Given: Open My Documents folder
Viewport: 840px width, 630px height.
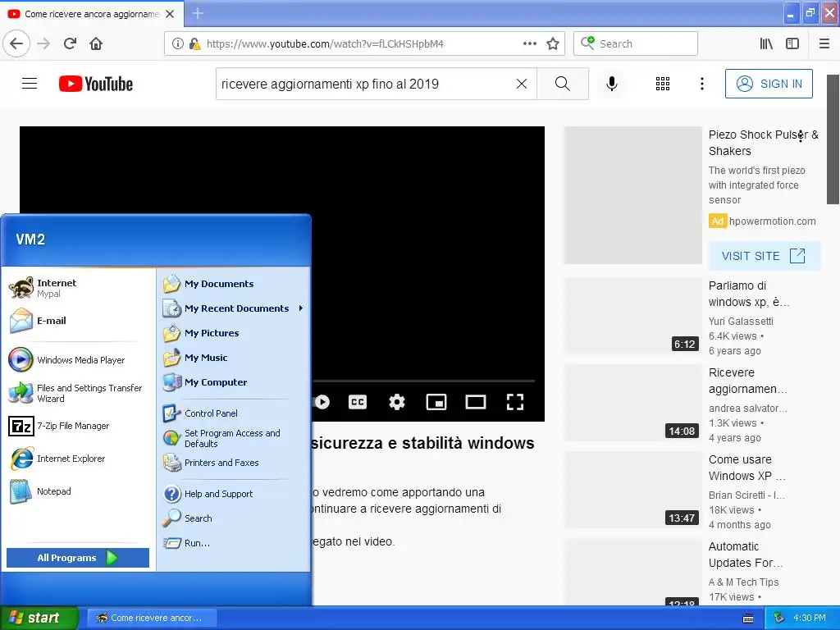Looking at the screenshot, I should [234, 284].
